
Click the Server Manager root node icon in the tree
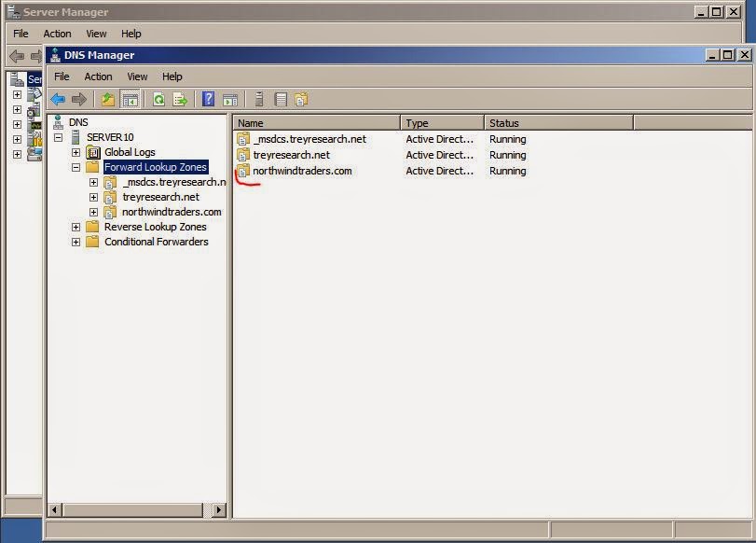[18, 79]
